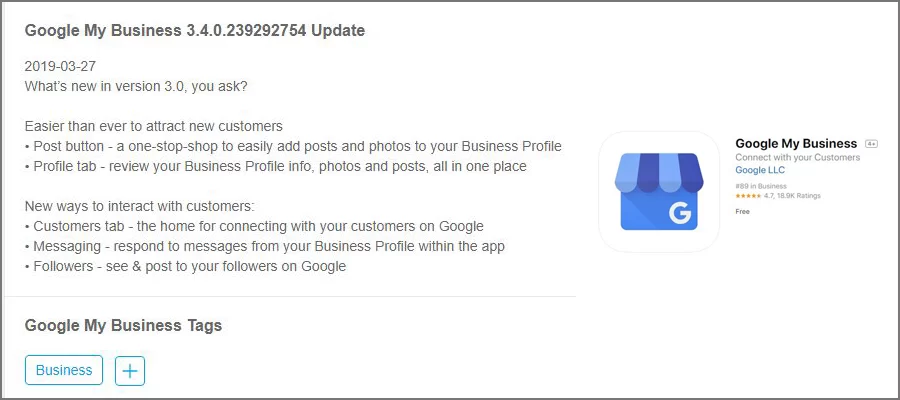Click the Connect with your Customers subtitle

pyautogui.click(x=797, y=158)
